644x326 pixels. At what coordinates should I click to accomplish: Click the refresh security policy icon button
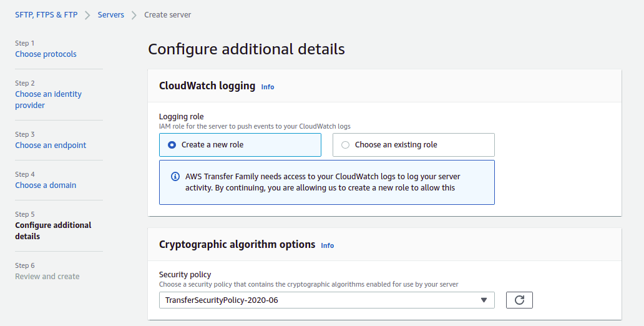pyautogui.click(x=519, y=300)
